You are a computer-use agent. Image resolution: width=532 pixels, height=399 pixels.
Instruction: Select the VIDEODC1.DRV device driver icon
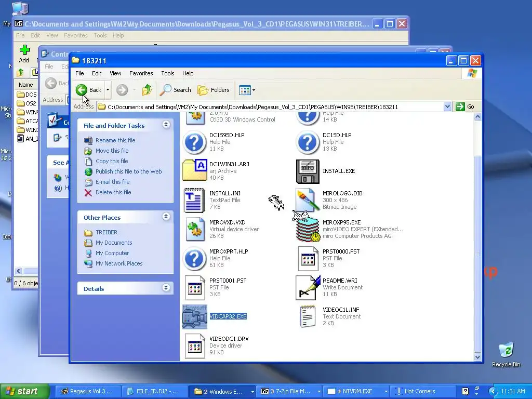[194, 346]
